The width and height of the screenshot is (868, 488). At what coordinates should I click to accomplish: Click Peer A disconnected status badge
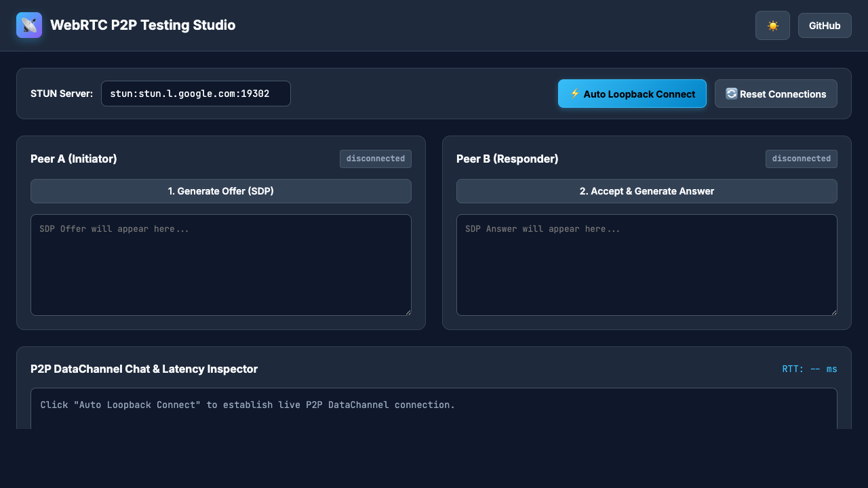pyautogui.click(x=376, y=159)
